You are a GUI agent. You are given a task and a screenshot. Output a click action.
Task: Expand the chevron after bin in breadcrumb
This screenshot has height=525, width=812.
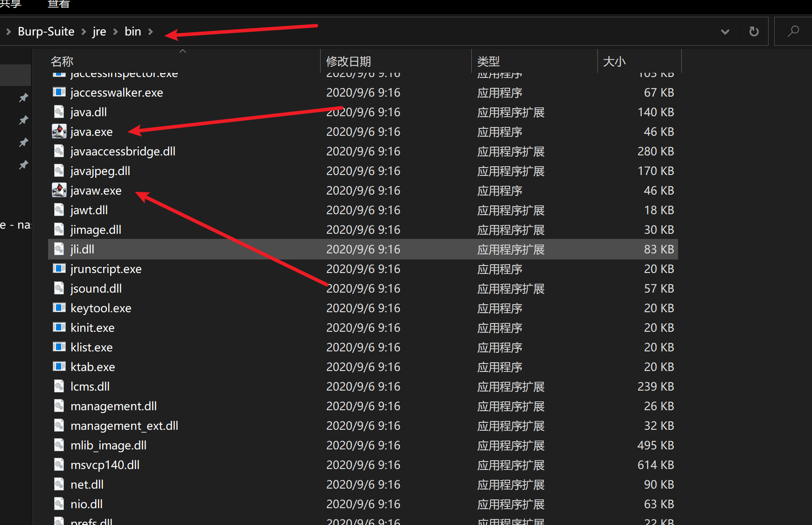click(x=150, y=32)
